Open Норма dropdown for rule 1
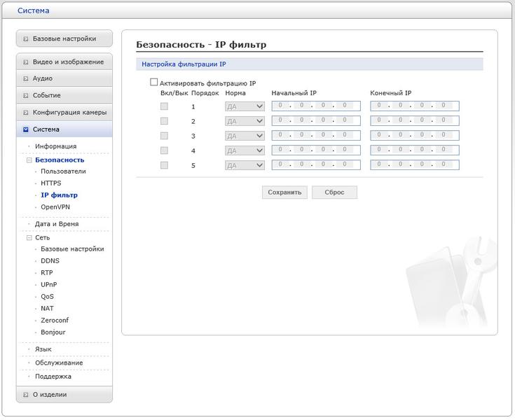This screenshot has height=420, width=515. coord(245,106)
